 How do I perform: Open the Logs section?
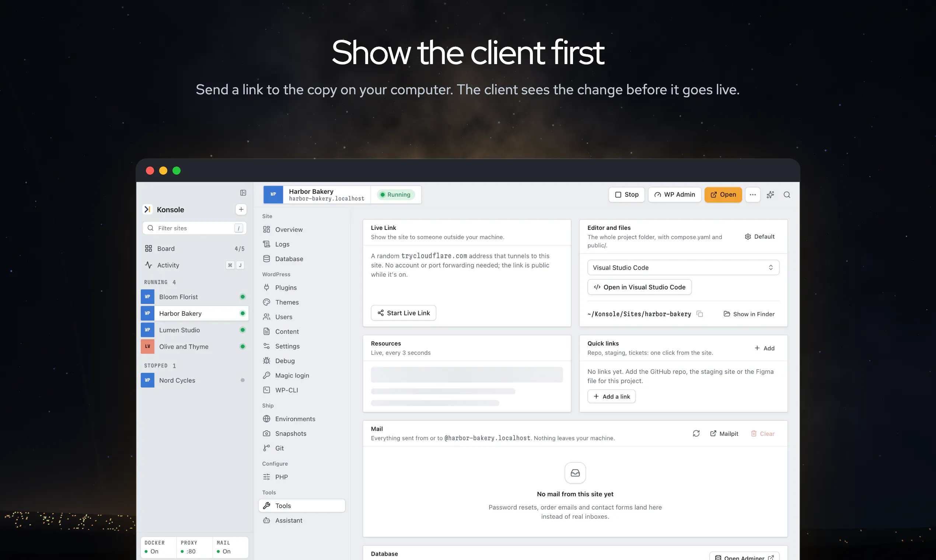[x=301, y=244]
